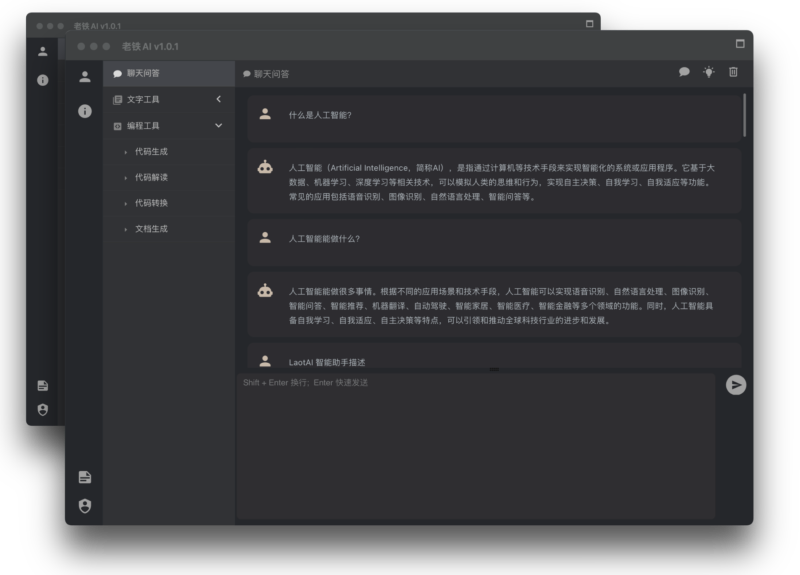Open the user profile icon in sidebar

(x=85, y=76)
